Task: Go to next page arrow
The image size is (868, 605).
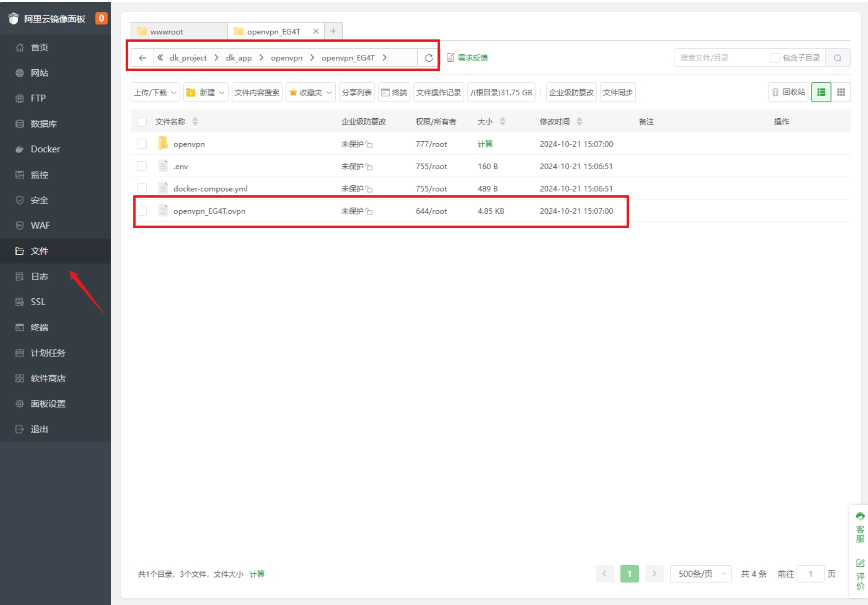Action: (x=654, y=574)
